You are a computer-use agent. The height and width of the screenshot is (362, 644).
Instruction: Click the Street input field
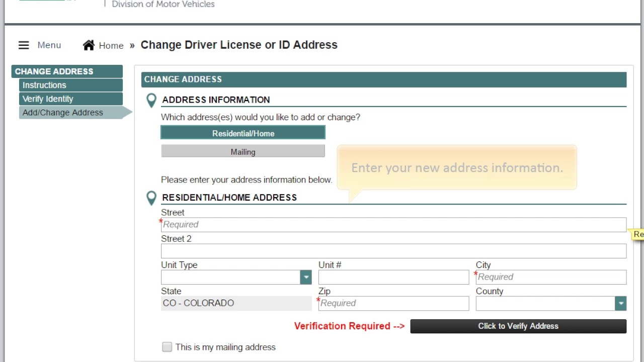click(393, 225)
